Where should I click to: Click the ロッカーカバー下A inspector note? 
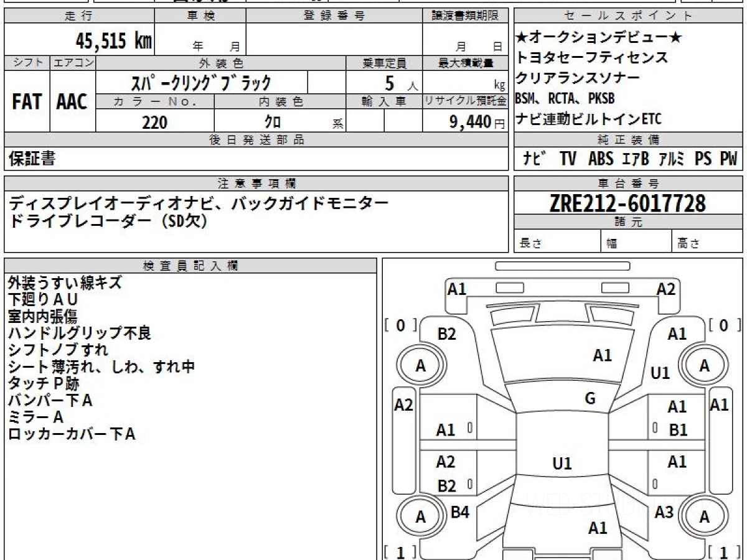[72, 434]
